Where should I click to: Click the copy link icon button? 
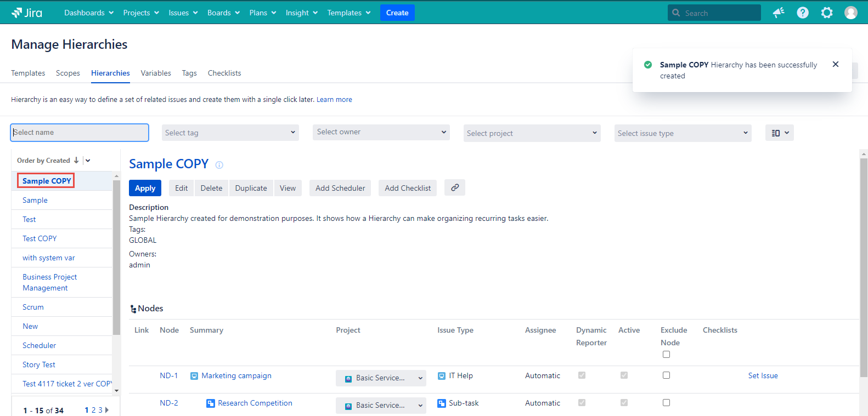pos(455,187)
